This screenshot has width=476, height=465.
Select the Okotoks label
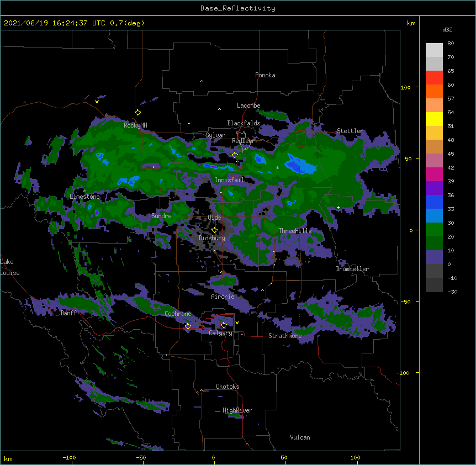[228, 387]
